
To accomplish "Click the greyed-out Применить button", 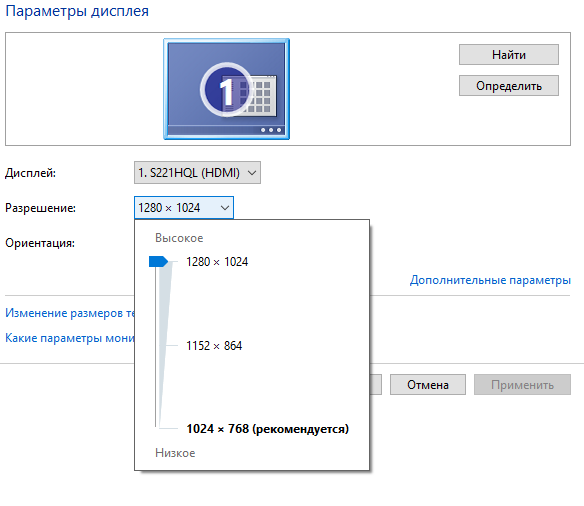I will tap(523, 385).
